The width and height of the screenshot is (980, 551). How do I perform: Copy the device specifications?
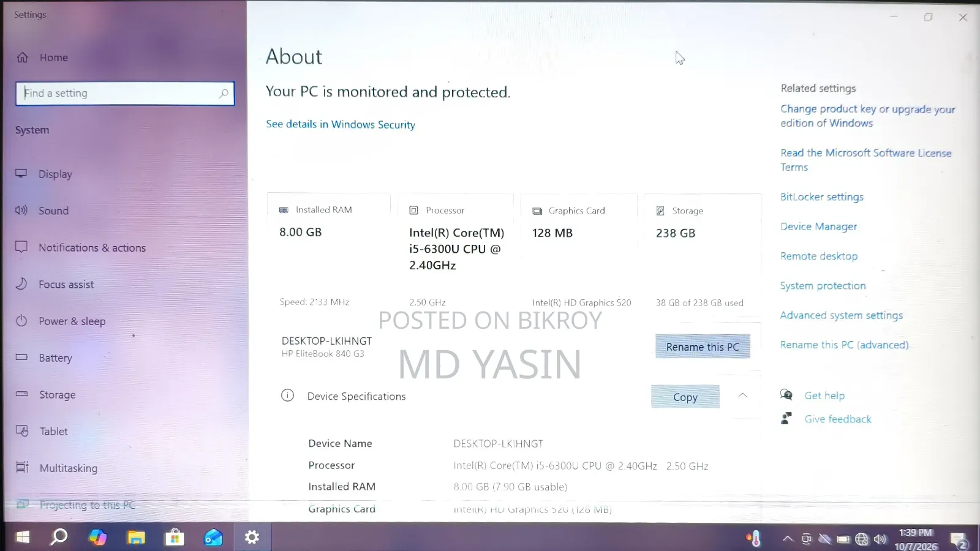tap(685, 397)
